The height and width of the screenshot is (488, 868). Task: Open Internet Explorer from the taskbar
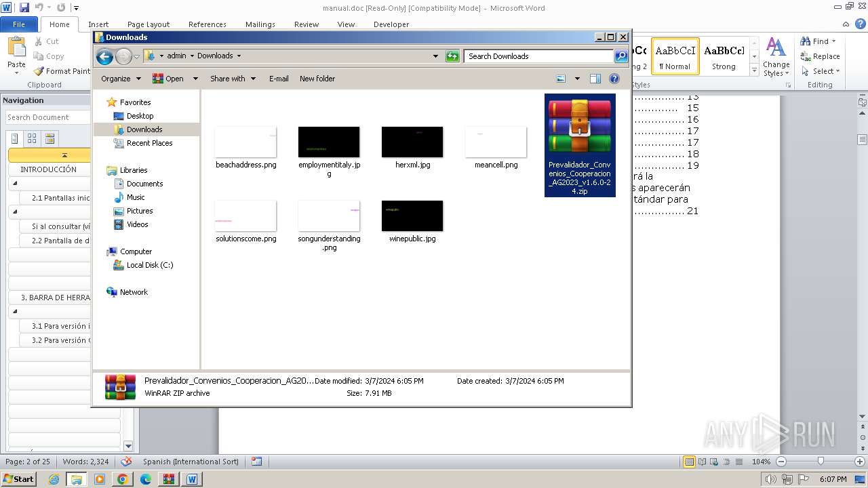[54, 479]
